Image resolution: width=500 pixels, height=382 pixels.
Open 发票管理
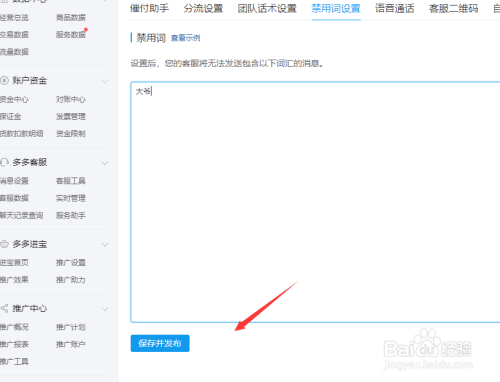[71, 116]
